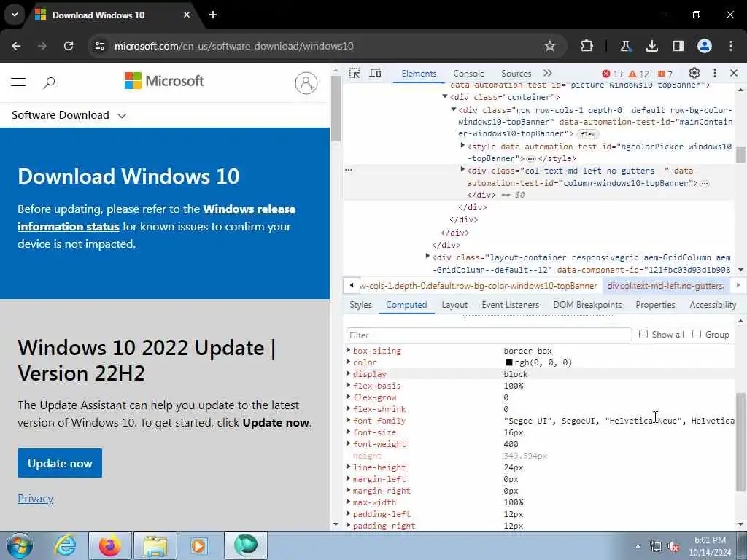Screen dimensions: 747x560
Task: Open the selected node's three-dot actions
Action: click(349, 170)
